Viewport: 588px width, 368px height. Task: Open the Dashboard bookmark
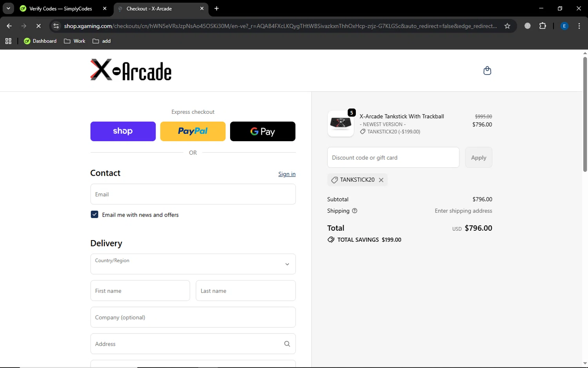click(x=40, y=41)
